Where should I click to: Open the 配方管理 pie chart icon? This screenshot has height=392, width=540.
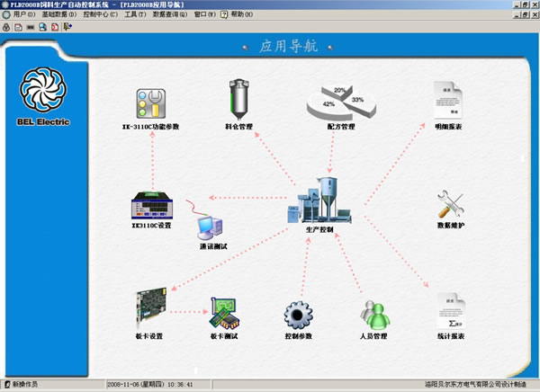pos(341,102)
